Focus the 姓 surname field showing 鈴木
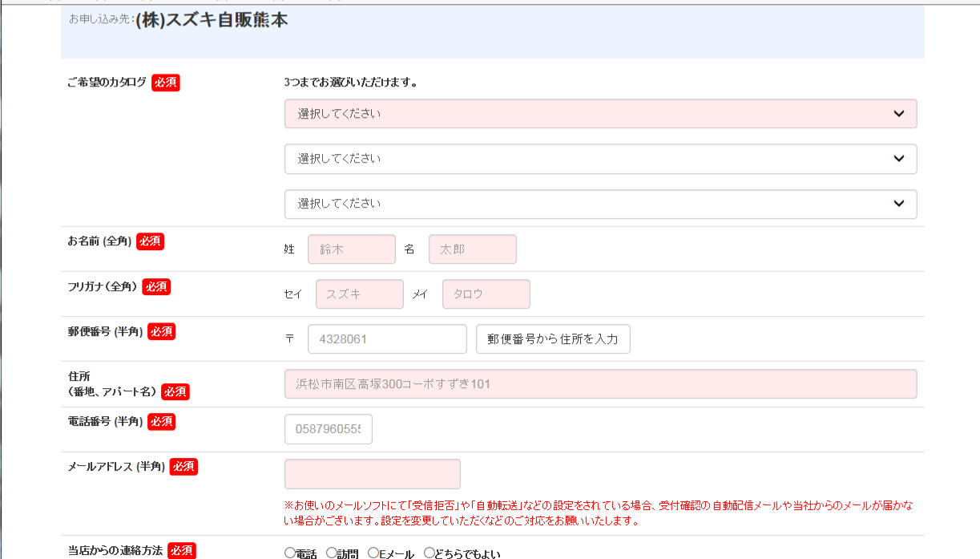 pos(352,249)
